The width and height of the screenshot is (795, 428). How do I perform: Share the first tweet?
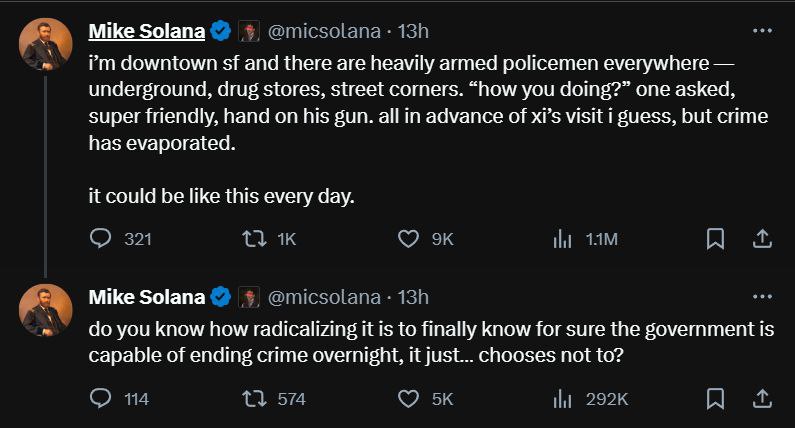761,239
